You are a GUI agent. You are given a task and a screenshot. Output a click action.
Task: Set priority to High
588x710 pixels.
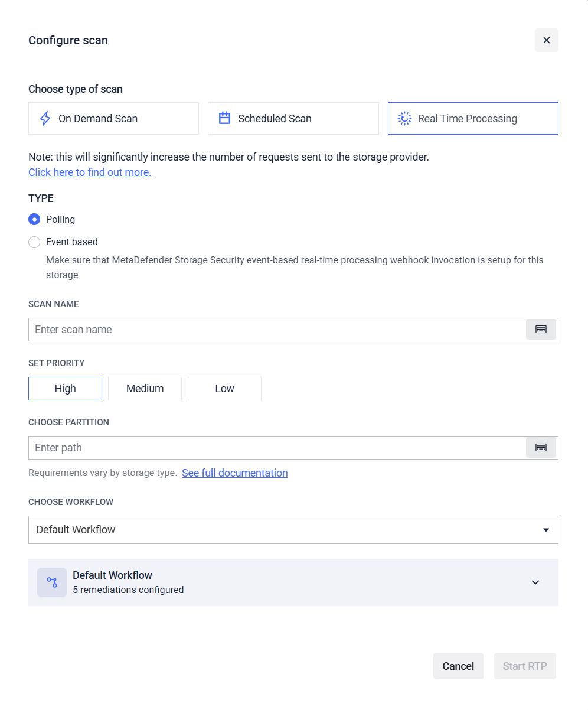pyautogui.click(x=65, y=389)
